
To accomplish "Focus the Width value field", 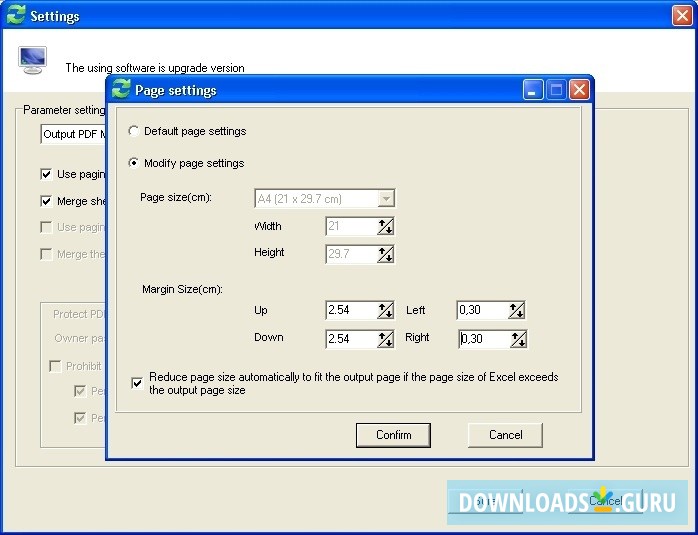I will 352,227.
